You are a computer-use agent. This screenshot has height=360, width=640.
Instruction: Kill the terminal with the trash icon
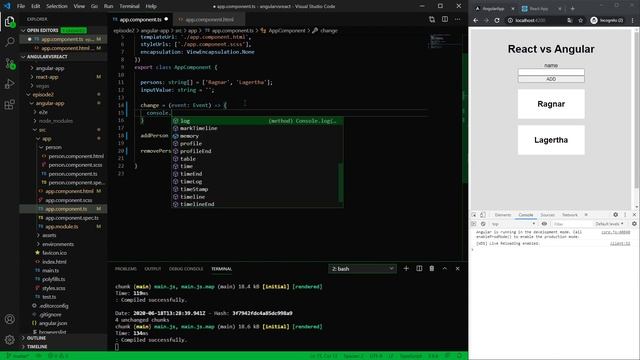[x=432, y=269]
